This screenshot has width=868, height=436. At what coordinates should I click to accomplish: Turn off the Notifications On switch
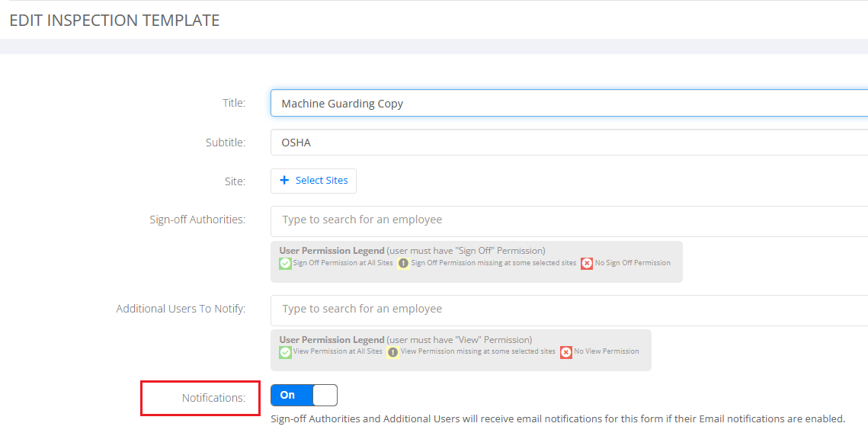304,395
